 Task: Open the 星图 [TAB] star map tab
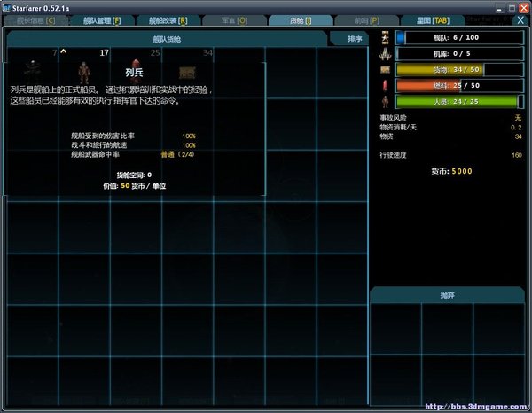tap(433, 20)
